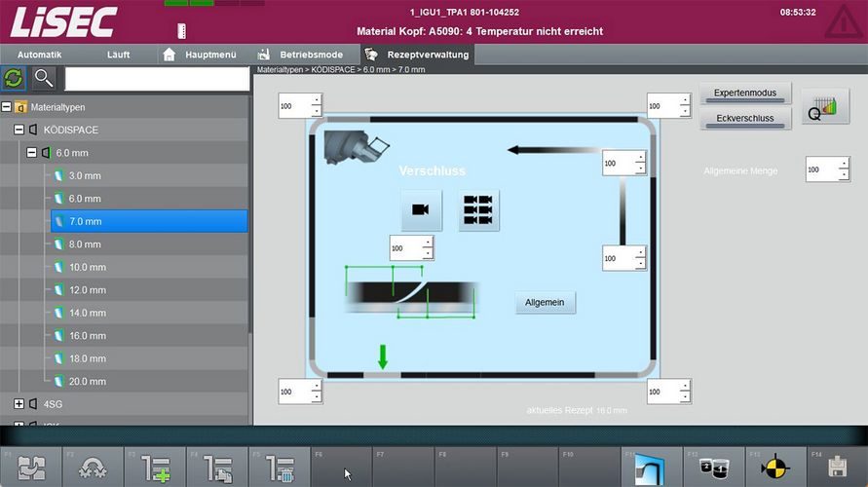Collapse the KÖDISPACE tree node
The height and width of the screenshot is (487, 868).
tap(19, 130)
